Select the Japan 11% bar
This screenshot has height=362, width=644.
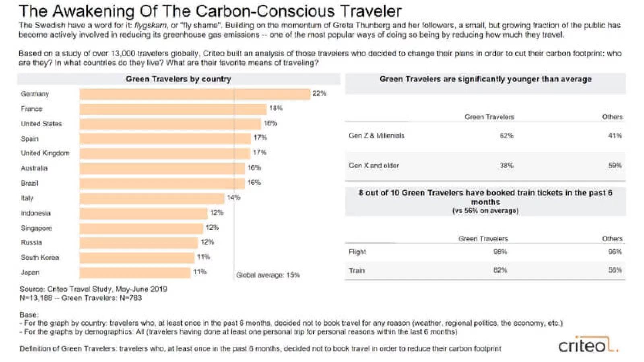(134, 273)
